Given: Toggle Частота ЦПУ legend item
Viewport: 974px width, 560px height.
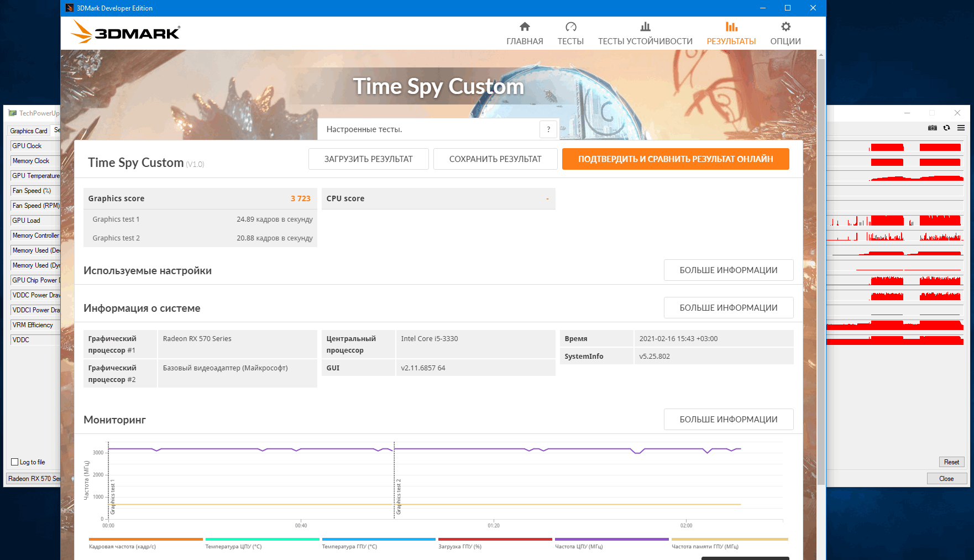Looking at the screenshot, I should pos(611,543).
